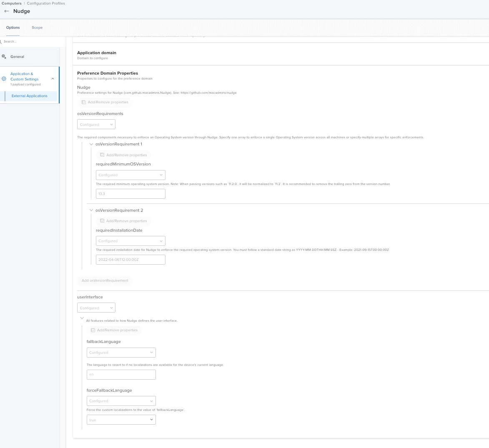The width and height of the screenshot is (489, 448).
Task: Click the userInterface label
Action: [x=90, y=297]
